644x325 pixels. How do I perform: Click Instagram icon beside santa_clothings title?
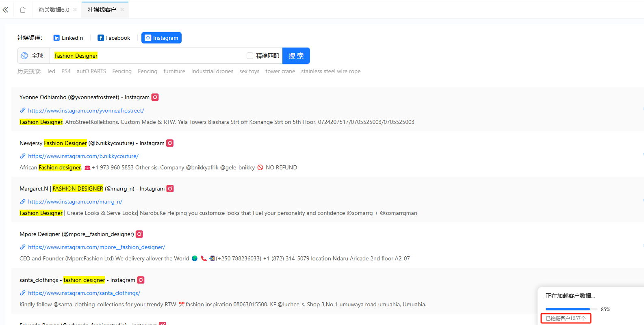141,280
